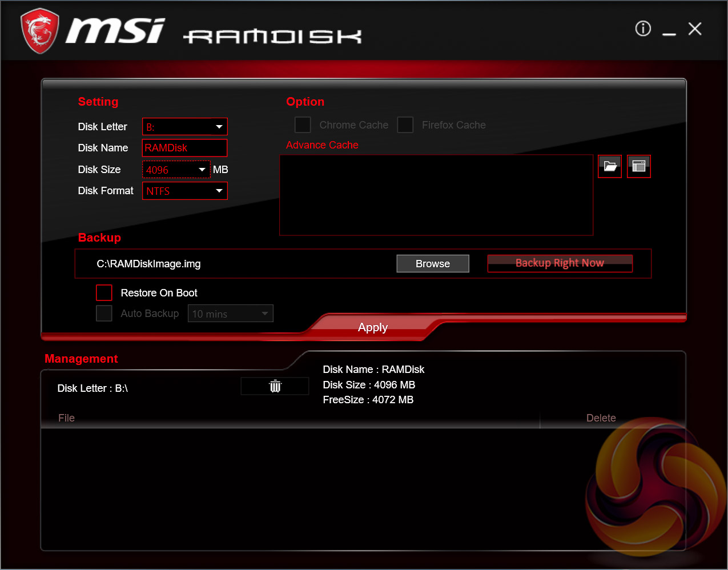Click the Restore On Boot label
This screenshot has width=728, height=570.
click(159, 293)
